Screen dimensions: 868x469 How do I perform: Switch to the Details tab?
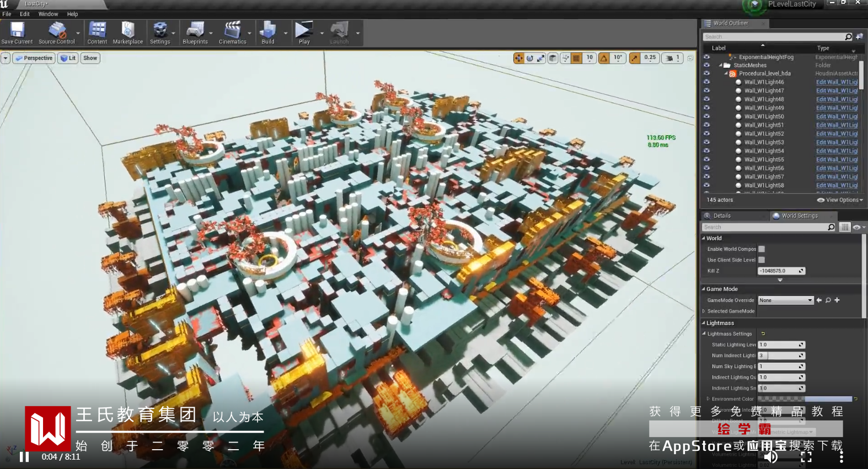722,216
